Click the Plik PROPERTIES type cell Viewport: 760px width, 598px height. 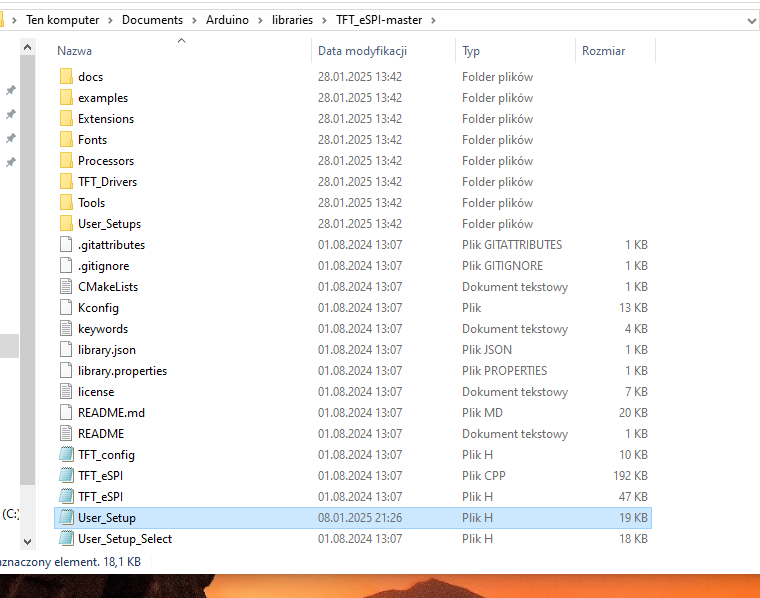[505, 371]
